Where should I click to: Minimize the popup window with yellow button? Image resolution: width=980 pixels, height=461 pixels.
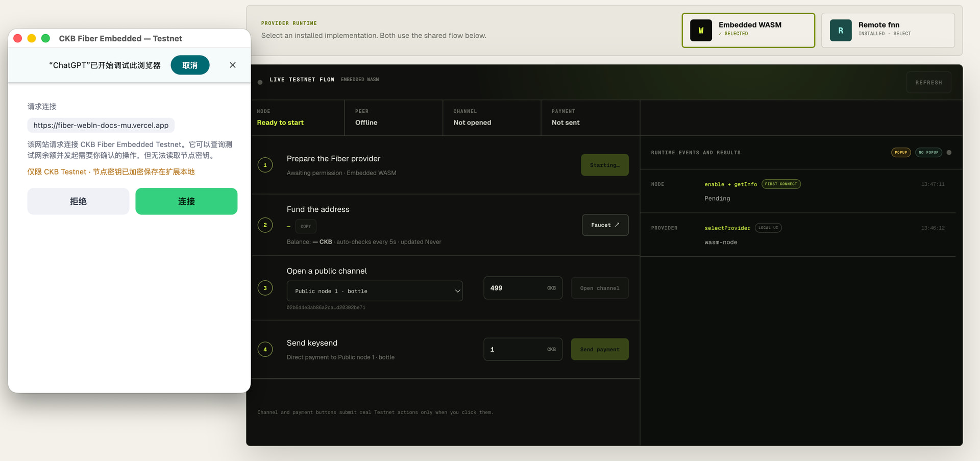coord(32,38)
